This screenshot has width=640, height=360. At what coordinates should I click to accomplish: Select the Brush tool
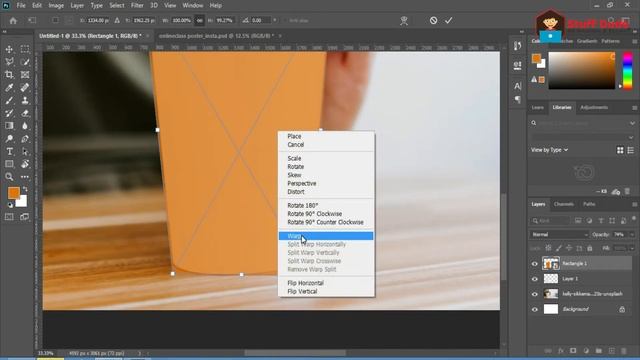point(9,100)
